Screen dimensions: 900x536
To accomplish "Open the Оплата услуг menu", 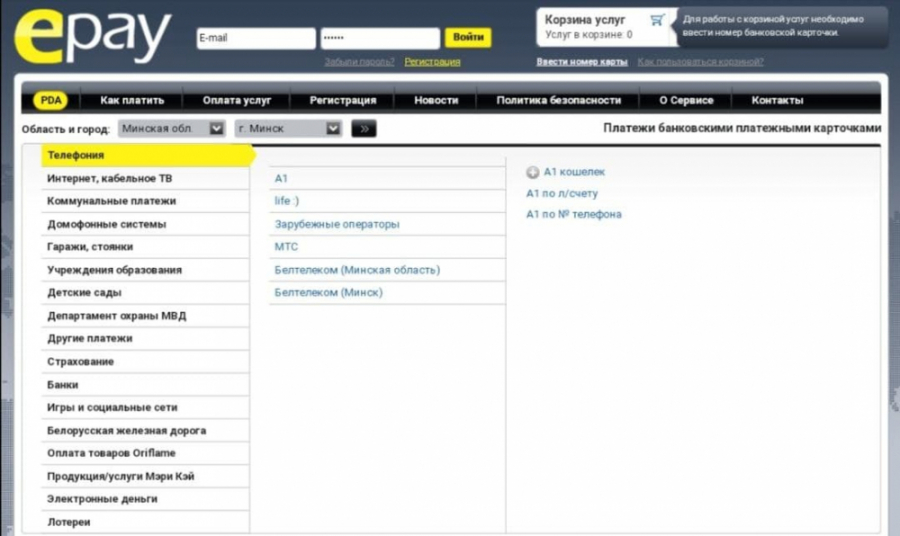I will 236,100.
